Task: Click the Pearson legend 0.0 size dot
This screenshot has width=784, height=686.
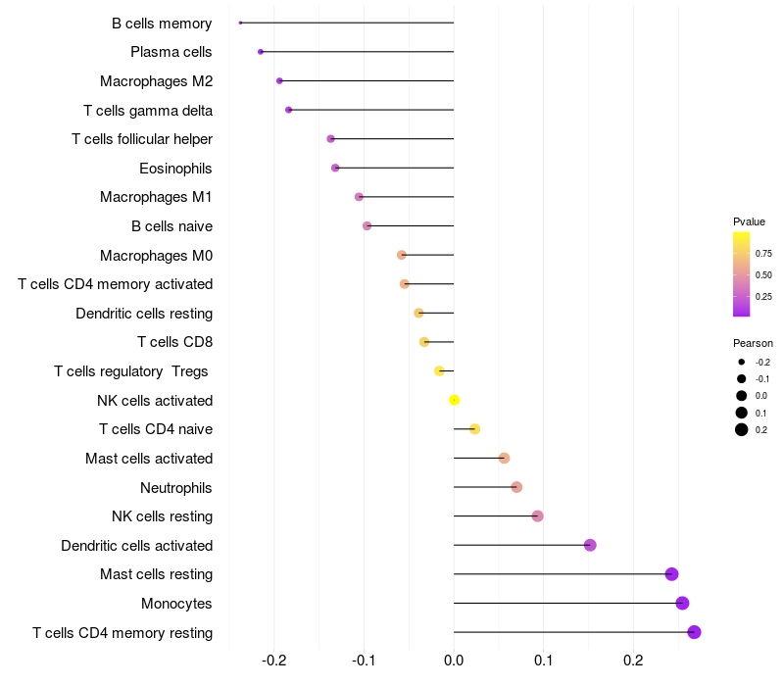Action: point(742,396)
